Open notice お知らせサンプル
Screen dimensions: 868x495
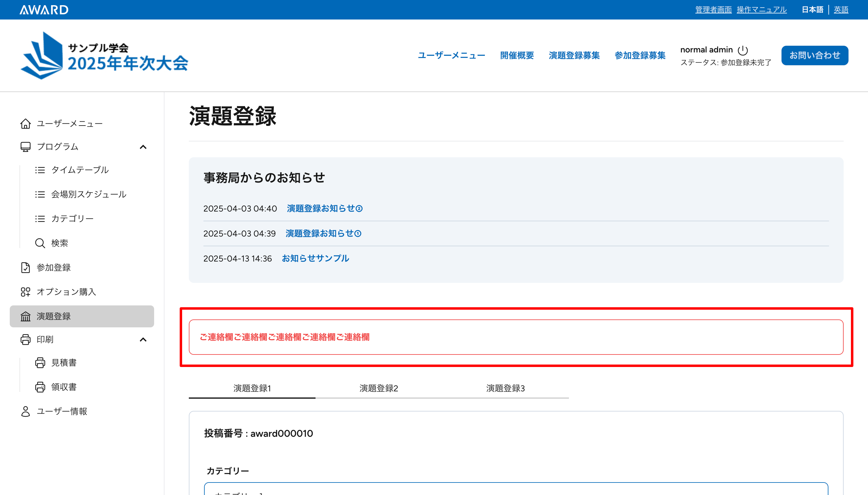tap(316, 258)
